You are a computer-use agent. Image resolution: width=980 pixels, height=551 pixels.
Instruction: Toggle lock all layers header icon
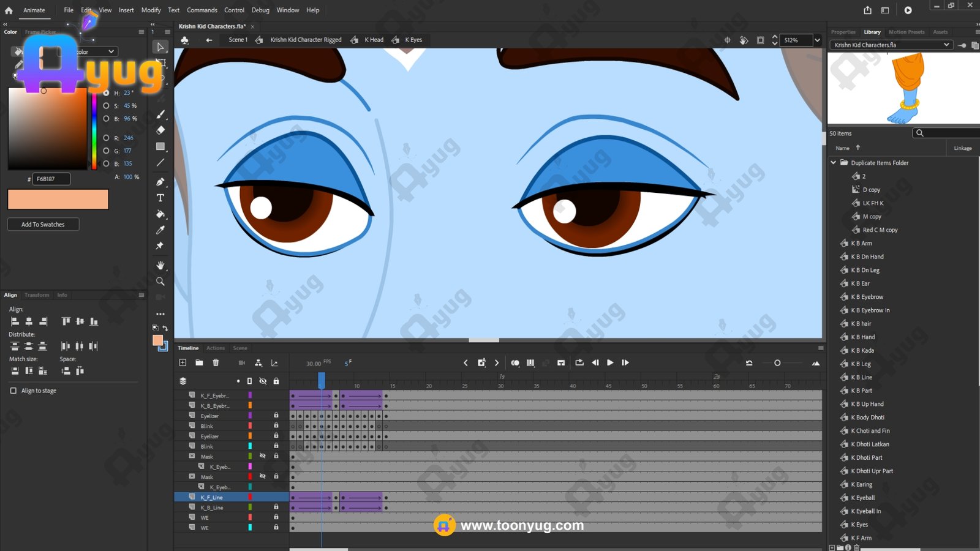click(x=276, y=381)
